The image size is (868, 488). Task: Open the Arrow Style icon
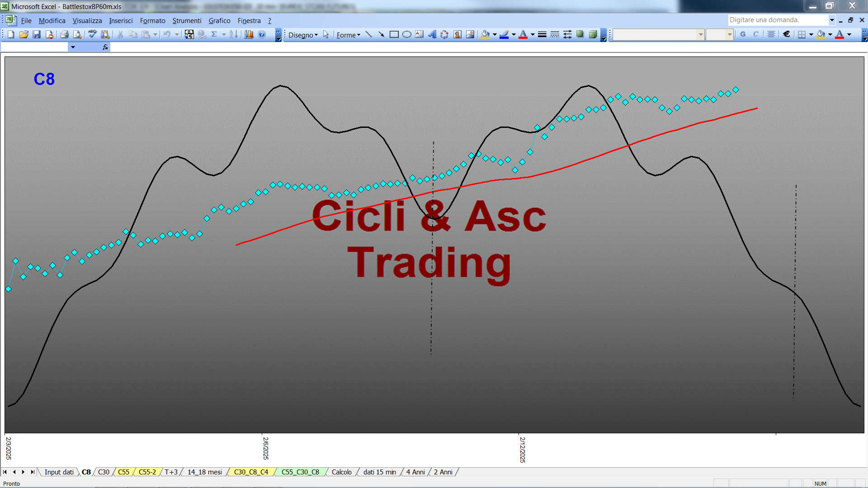[x=567, y=34]
